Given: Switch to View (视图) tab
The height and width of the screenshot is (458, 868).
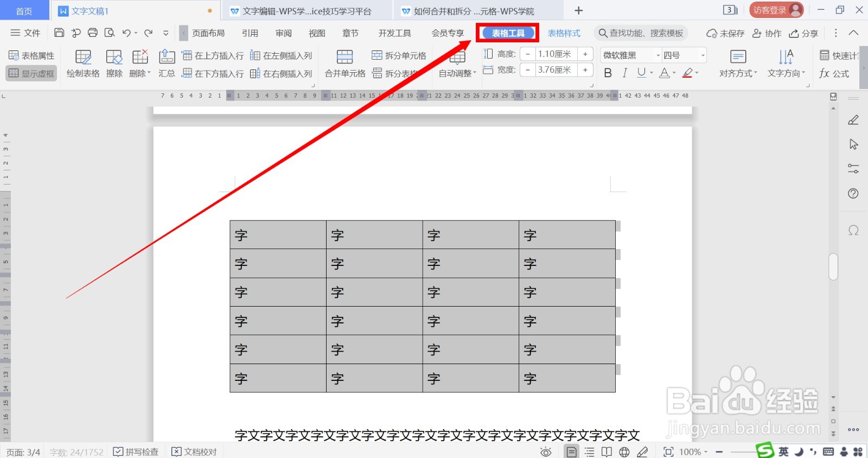Looking at the screenshot, I should click(x=317, y=33).
